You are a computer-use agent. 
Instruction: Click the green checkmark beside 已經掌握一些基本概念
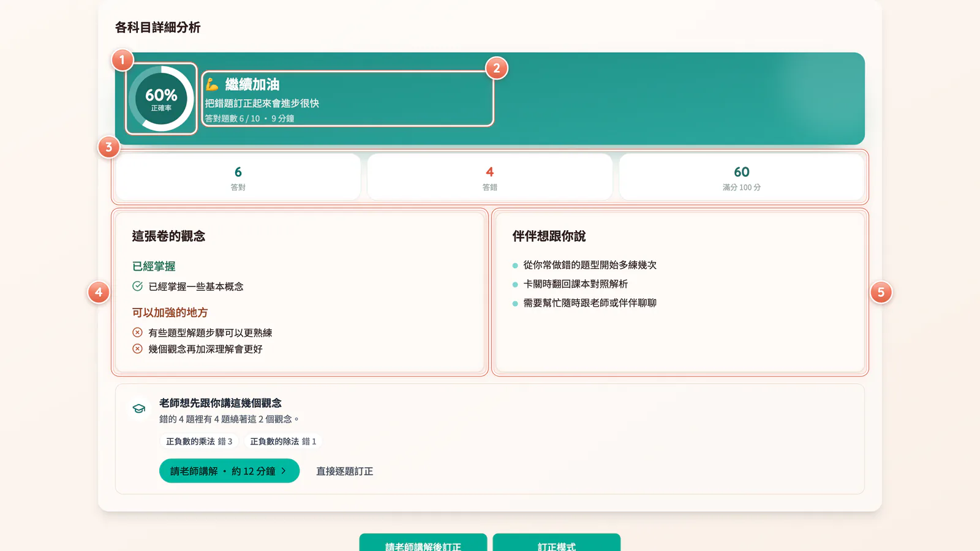[x=138, y=286]
